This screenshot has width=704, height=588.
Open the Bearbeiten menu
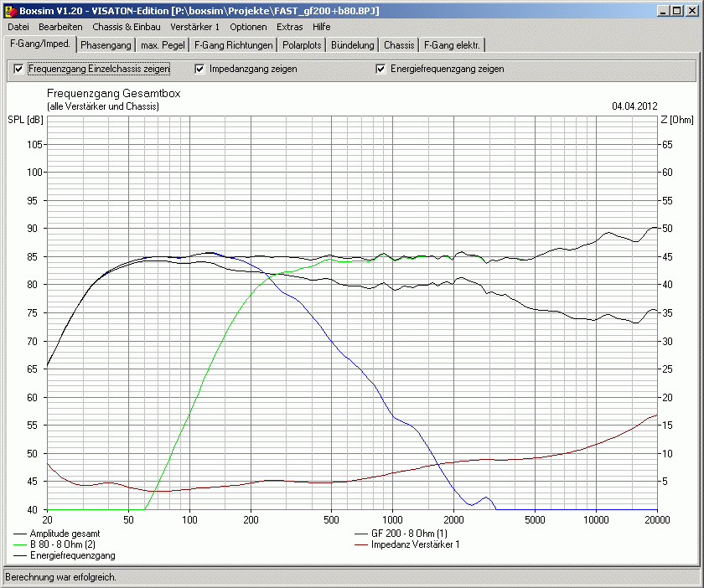point(60,27)
